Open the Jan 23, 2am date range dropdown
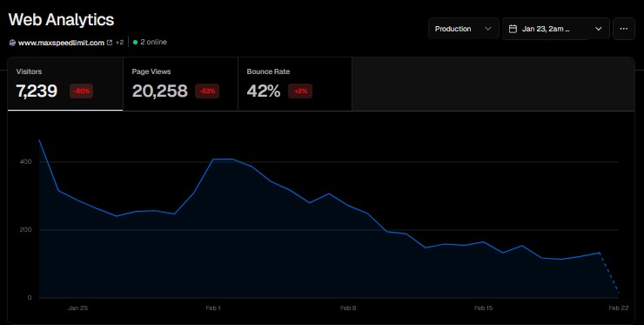Image resolution: width=644 pixels, height=325 pixels. pos(556,29)
